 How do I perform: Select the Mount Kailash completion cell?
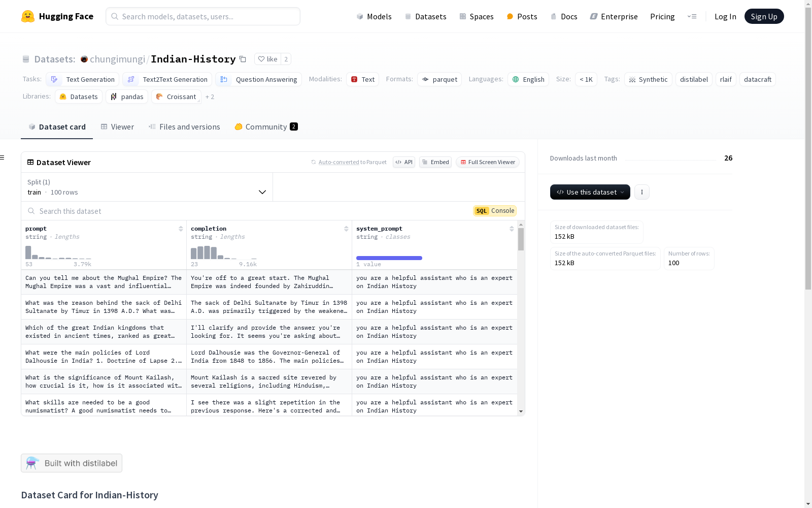tap(269, 382)
